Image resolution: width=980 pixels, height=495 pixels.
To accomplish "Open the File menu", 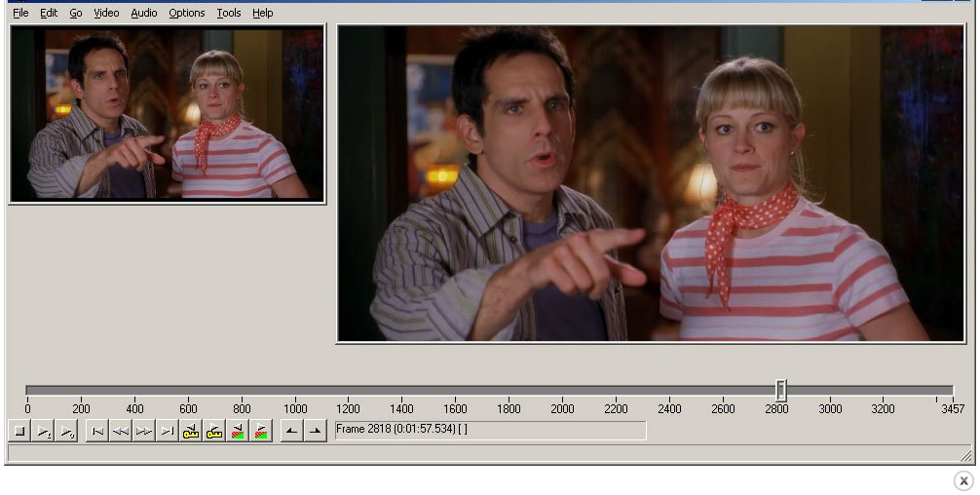I will (20, 13).
